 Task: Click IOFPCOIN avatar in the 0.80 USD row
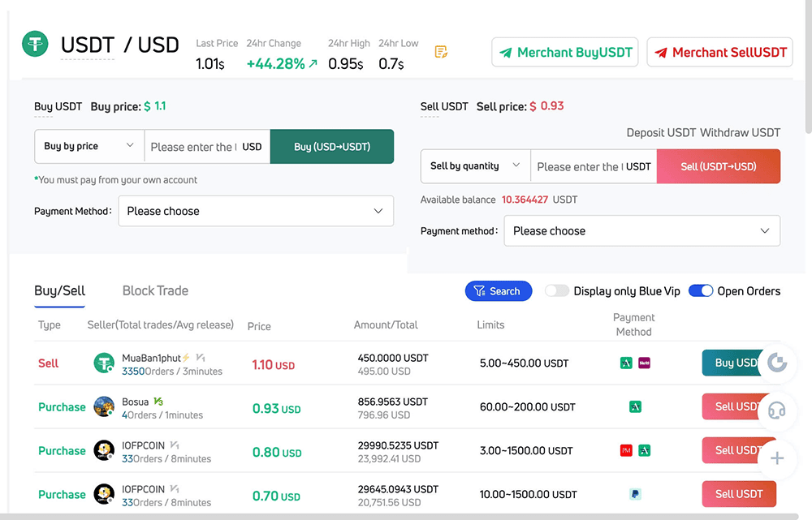[104, 450]
